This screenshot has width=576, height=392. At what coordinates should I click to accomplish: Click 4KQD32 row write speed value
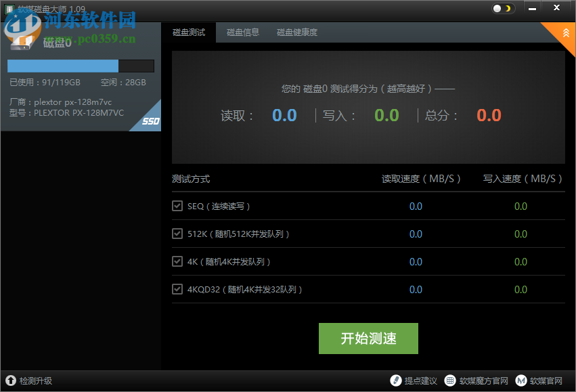[520, 290]
